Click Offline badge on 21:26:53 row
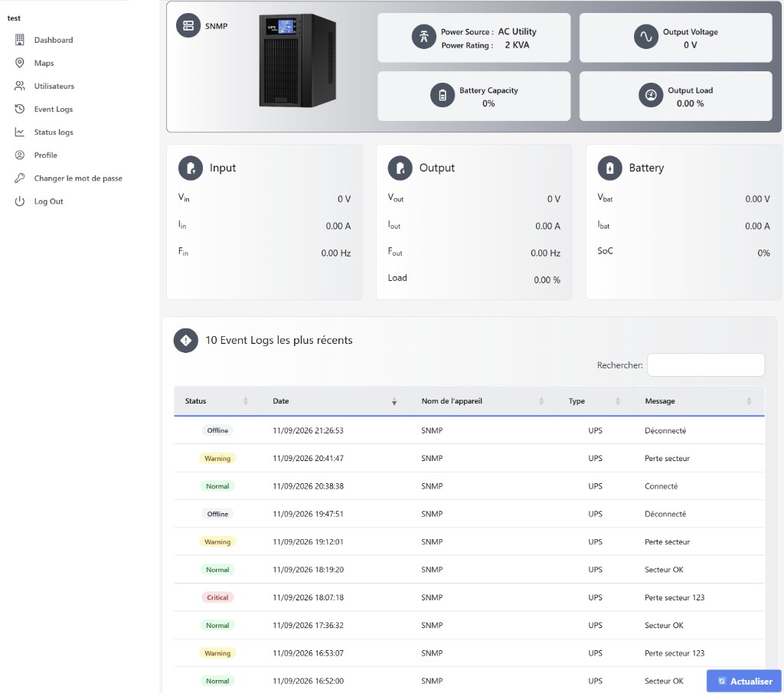Viewport: 784px width, 693px height. coord(217,430)
